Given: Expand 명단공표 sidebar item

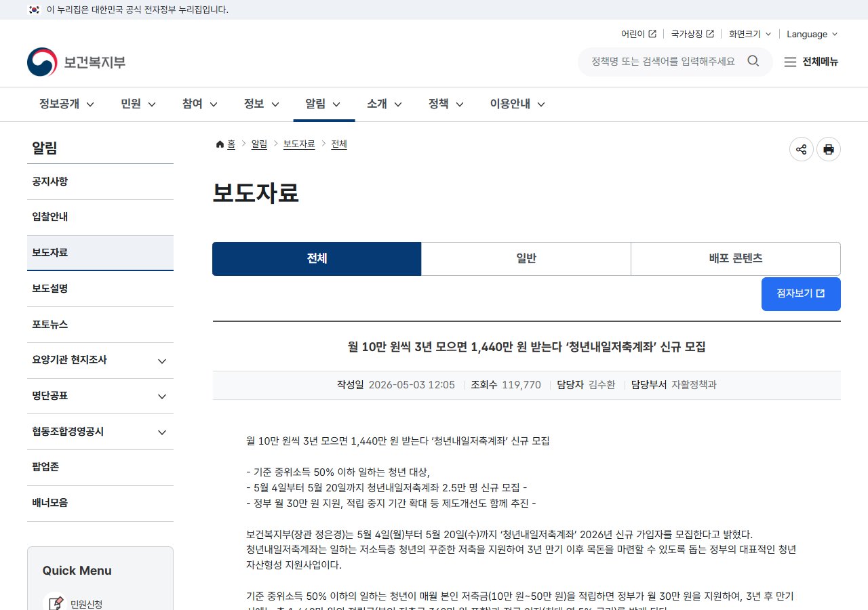Looking at the screenshot, I should coord(100,396).
